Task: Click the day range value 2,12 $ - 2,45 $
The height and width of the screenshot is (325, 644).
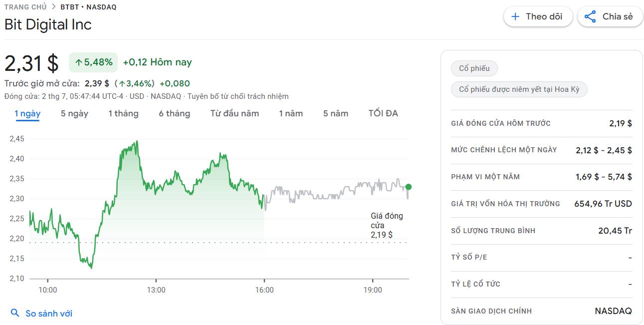Action: pos(604,150)
